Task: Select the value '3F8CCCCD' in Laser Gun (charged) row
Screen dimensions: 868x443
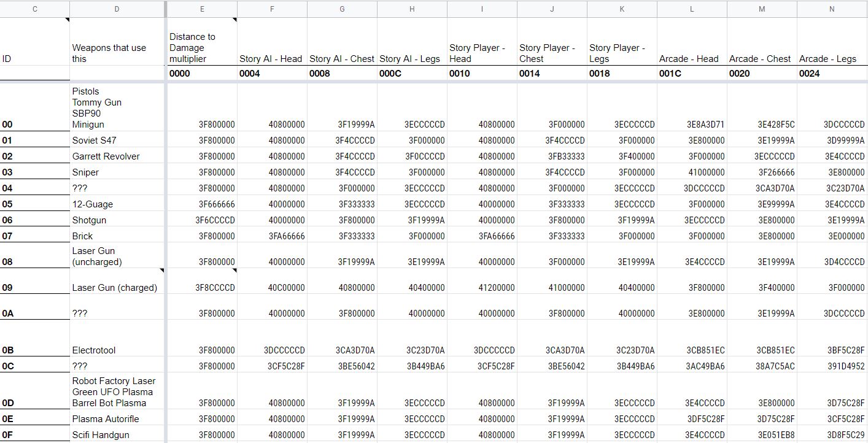Action: point(202,282)
